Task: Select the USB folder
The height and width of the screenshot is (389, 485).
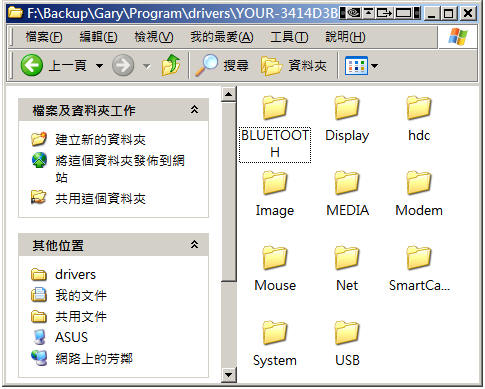Action: pyautogui.click(x=347, y=344)
